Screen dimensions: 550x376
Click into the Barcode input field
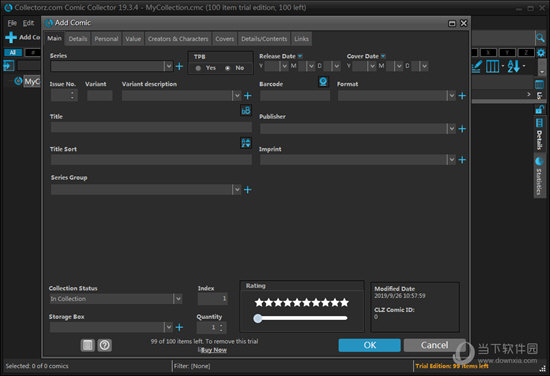295,95
